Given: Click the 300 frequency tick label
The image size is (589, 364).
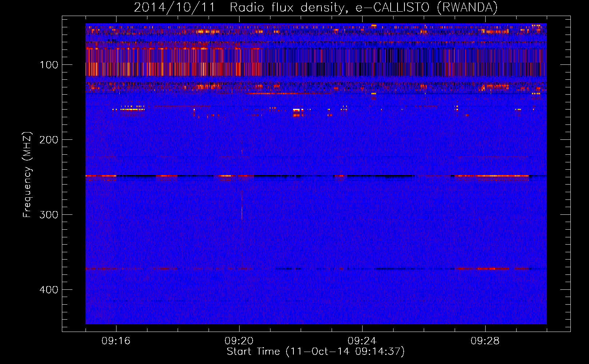Looking at the screenshot, I should tap(49, 215).
